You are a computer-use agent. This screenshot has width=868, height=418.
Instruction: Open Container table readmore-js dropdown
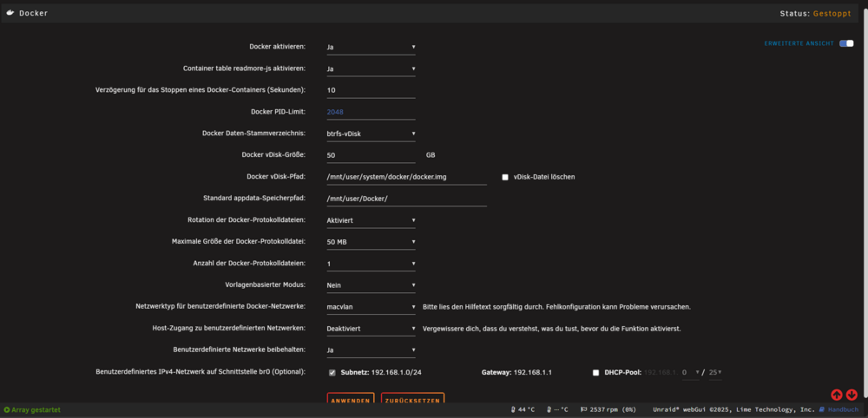point(371,69)
